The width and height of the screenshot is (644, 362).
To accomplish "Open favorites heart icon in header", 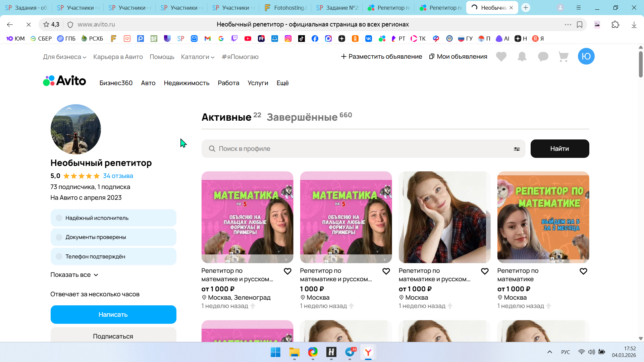I will coord(501,57).
